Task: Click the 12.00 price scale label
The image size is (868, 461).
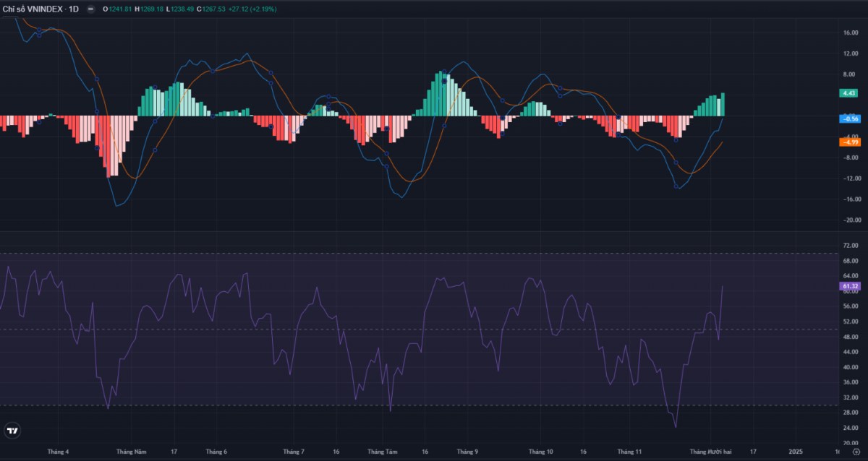Action: tap(850, 53)
